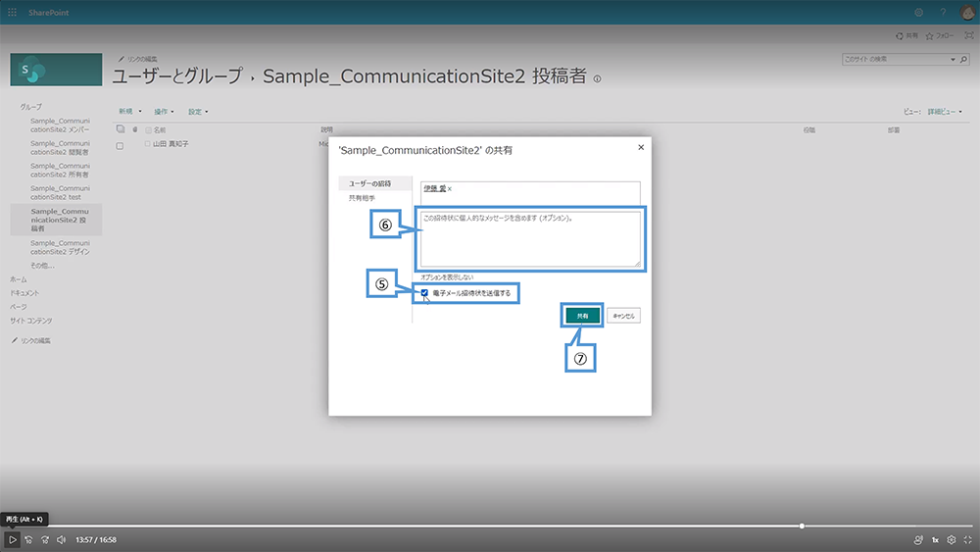This screenshot has height=552, width=980.
Task: Click into the このサイトの検索 search box
Action: pyautogui.click(x=895, y=60)
